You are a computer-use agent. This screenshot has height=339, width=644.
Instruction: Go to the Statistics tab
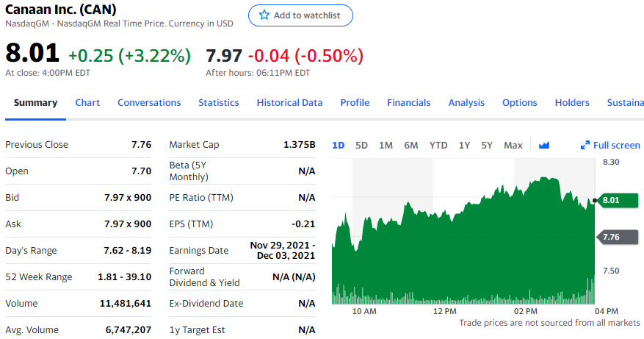[219, 103]
